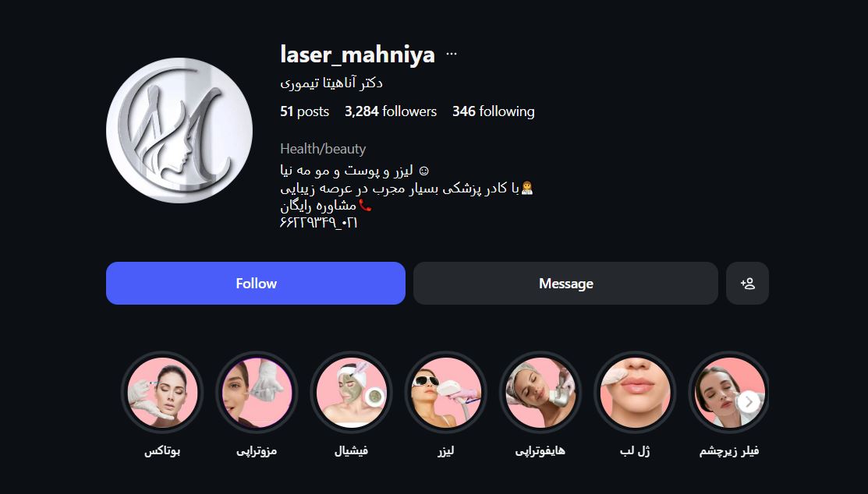Open the مزوتراپی story highlight
Screen dimensions: 868x494
click(257, 392)
